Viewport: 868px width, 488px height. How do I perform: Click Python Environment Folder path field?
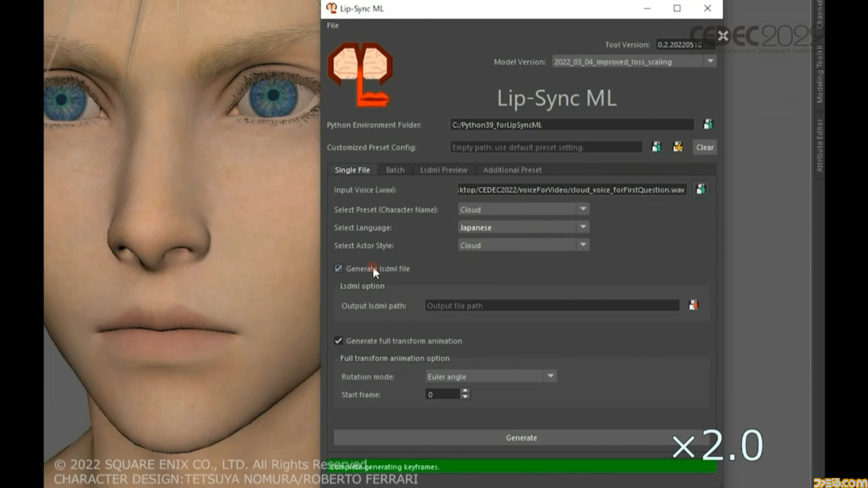[x=572, y=125]
